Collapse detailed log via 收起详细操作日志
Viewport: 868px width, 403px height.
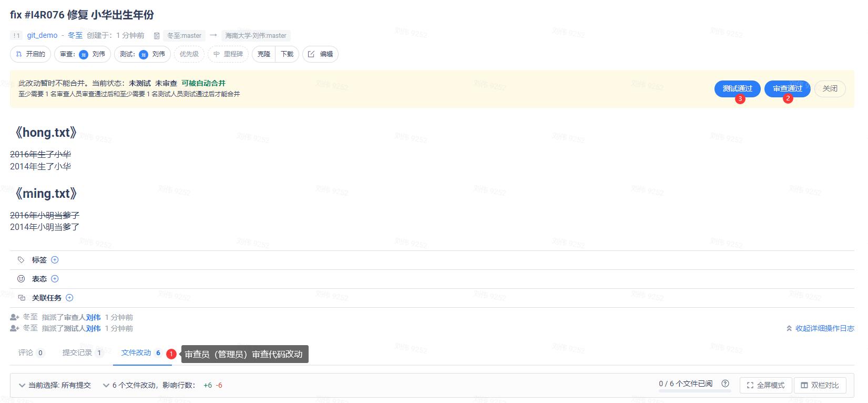(820, 328)
